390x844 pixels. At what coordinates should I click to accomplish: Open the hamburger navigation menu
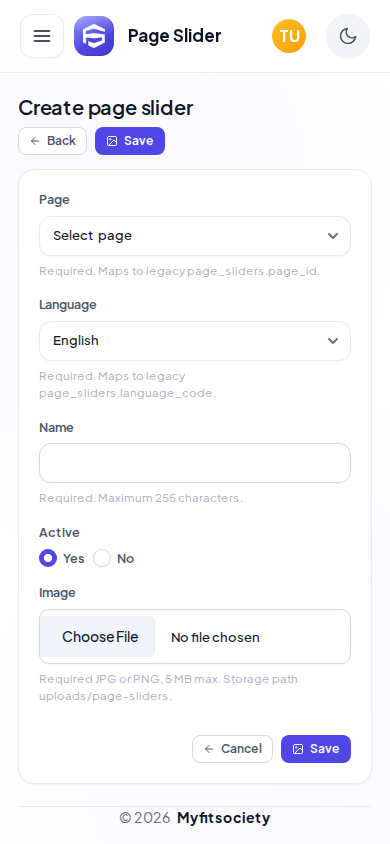[x=42, y=36]
